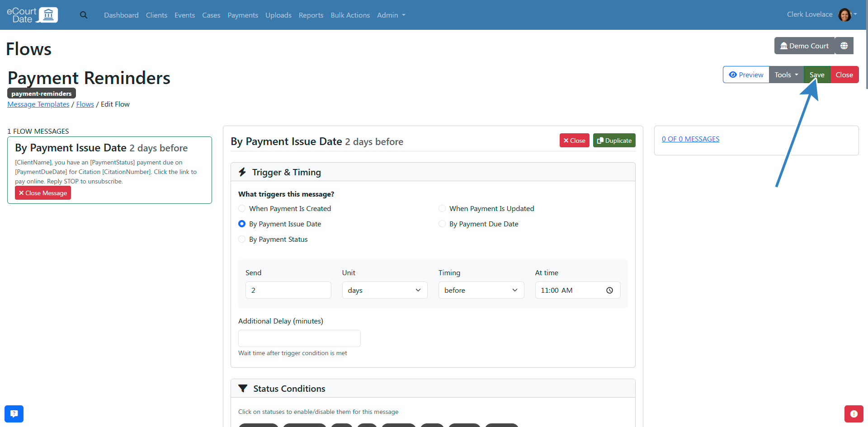Go to Dashboard
868x427 pixels.
click(x=121, y=15)
